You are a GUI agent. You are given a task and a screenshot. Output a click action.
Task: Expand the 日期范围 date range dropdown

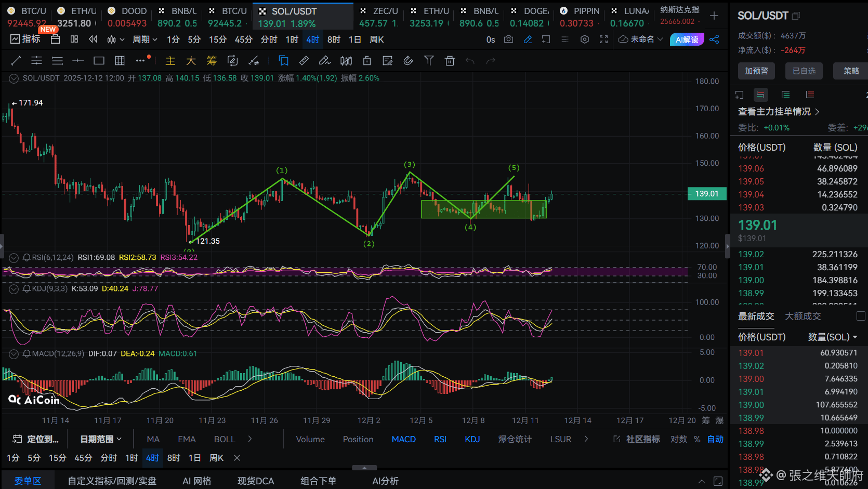coord(101,439)
